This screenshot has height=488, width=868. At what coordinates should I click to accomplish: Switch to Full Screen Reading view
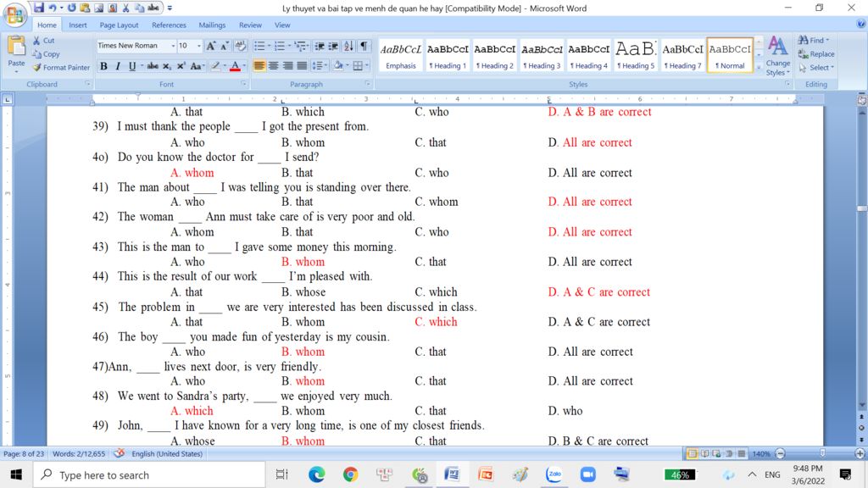(x=704, y=454)
